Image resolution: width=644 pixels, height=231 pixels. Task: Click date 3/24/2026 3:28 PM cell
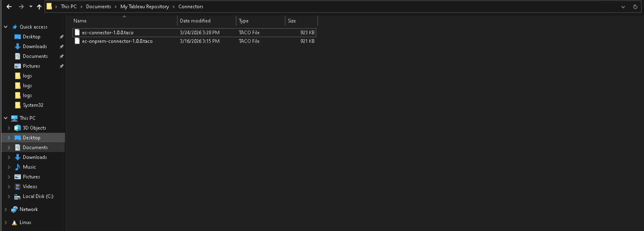pos(200,33)
